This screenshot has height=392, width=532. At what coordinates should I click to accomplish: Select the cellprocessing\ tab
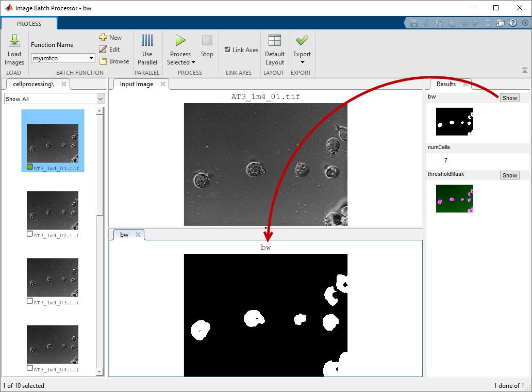(x=33, y=84)
